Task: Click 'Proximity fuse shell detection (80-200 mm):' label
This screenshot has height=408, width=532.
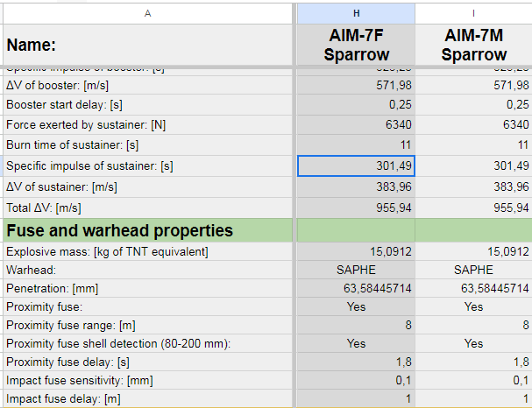Action: coord(118,343)
